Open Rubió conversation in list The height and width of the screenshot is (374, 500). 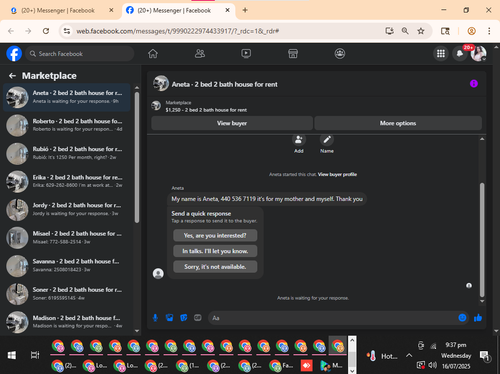(67, 153)
